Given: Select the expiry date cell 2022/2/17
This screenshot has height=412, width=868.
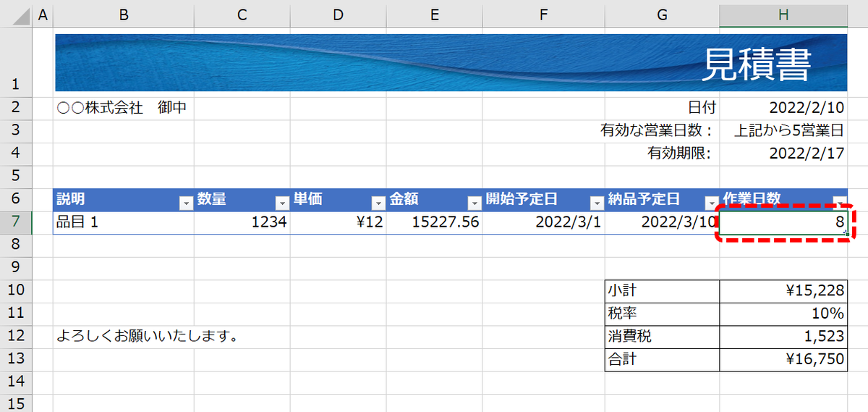Looking at the screenshot, I should (x=784, y=154).
